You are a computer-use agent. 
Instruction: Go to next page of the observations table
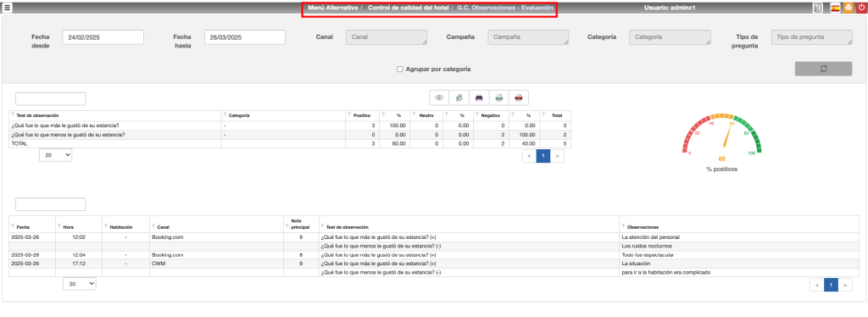845,285
